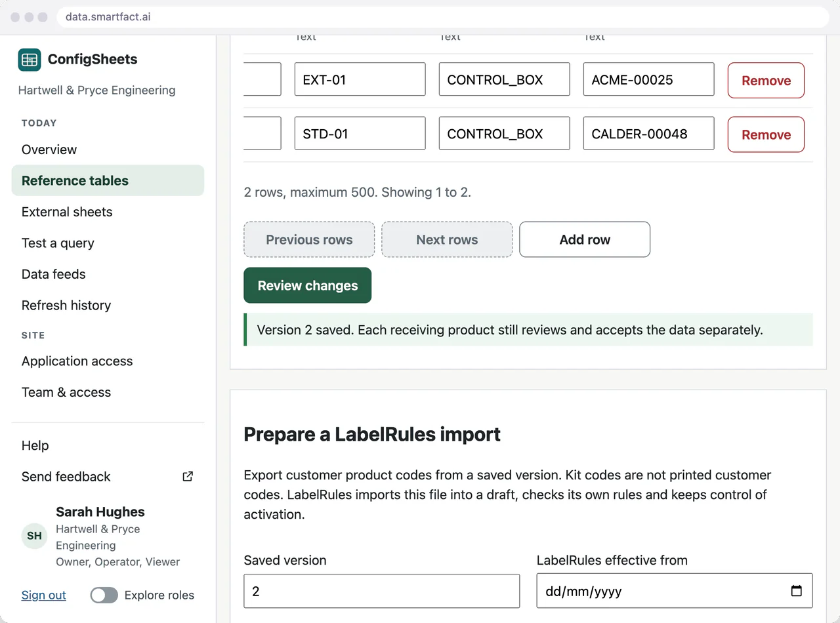Click Send feedback link
840x623 pixels.
[66, 477]
